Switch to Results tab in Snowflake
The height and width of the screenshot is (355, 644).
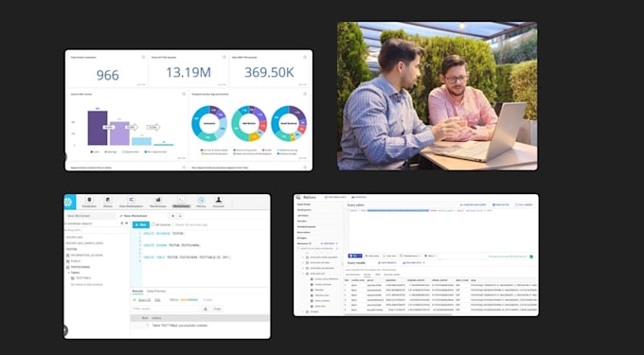point(137,291)
